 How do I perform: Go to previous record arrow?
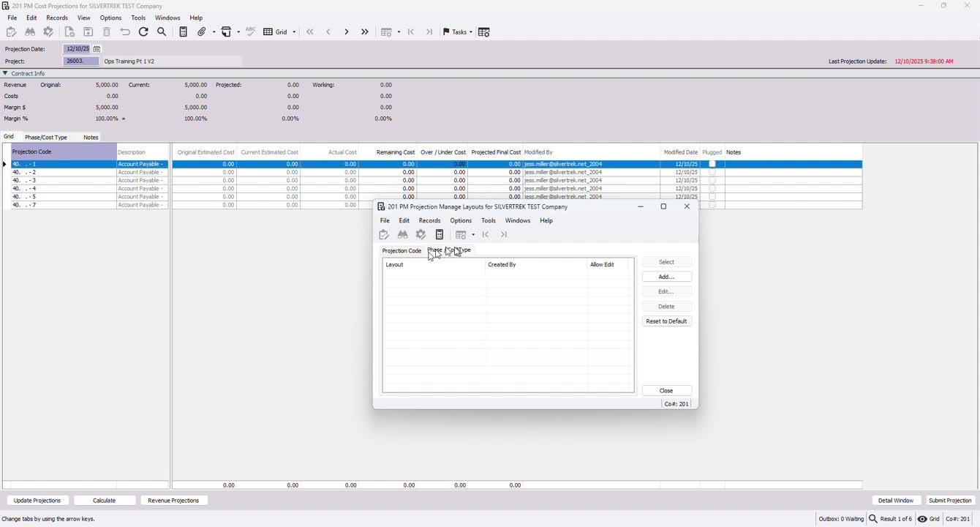328,32
